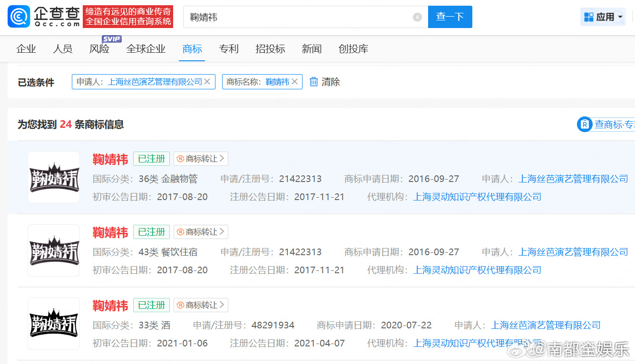Viewport: 635px width, 364px height.
Task: Click the X icon inside the search box
Action: click(417, 17)
